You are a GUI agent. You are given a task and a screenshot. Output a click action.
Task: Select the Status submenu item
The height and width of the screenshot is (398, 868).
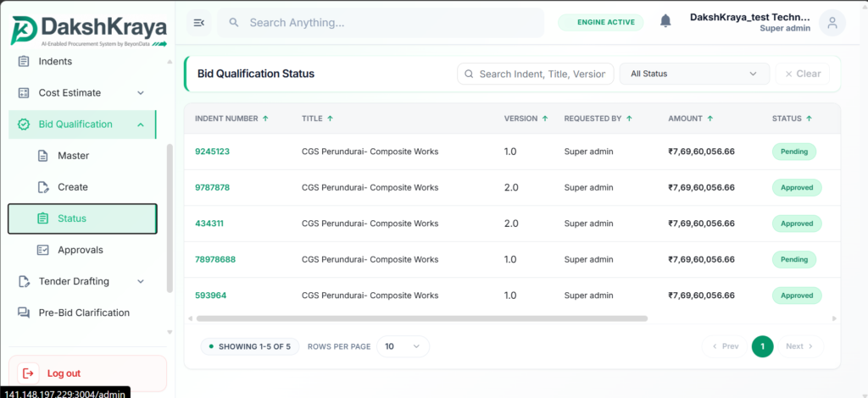tap(82, 218)
